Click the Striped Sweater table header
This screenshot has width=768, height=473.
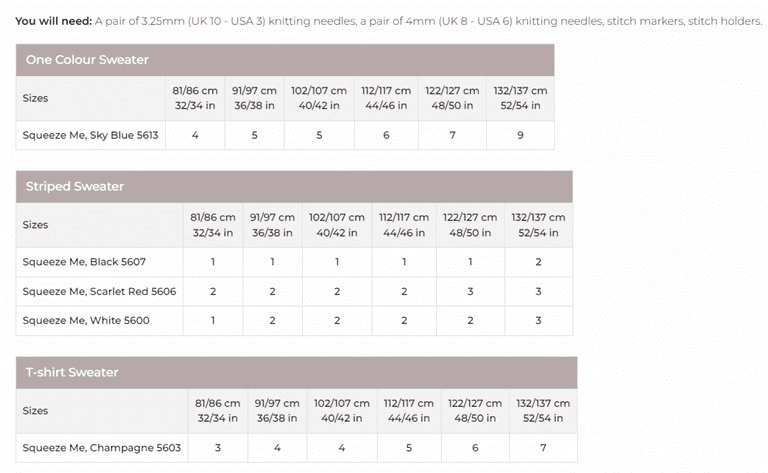click(x=75, y=187)
